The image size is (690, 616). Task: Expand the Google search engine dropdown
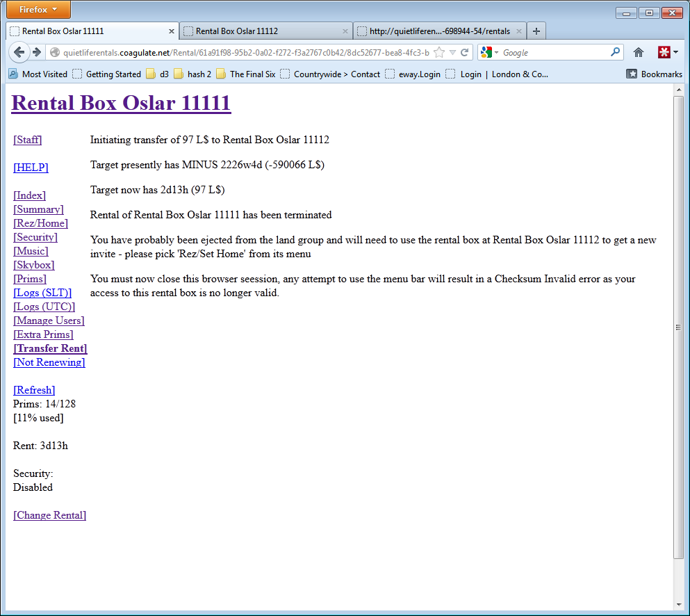pos(490,53)
